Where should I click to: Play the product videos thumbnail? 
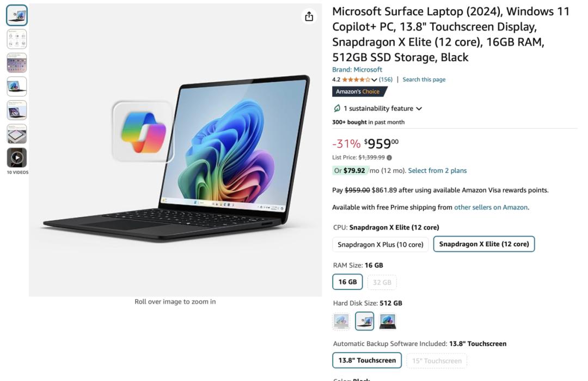pyautogui.click(x=17, y=158)
